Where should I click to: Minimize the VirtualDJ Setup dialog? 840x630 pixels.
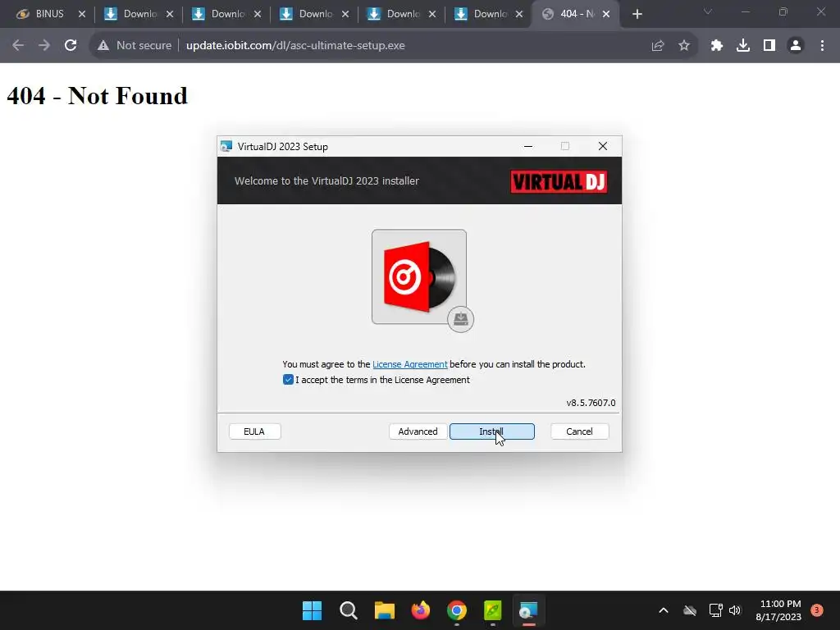pos(528,146)
